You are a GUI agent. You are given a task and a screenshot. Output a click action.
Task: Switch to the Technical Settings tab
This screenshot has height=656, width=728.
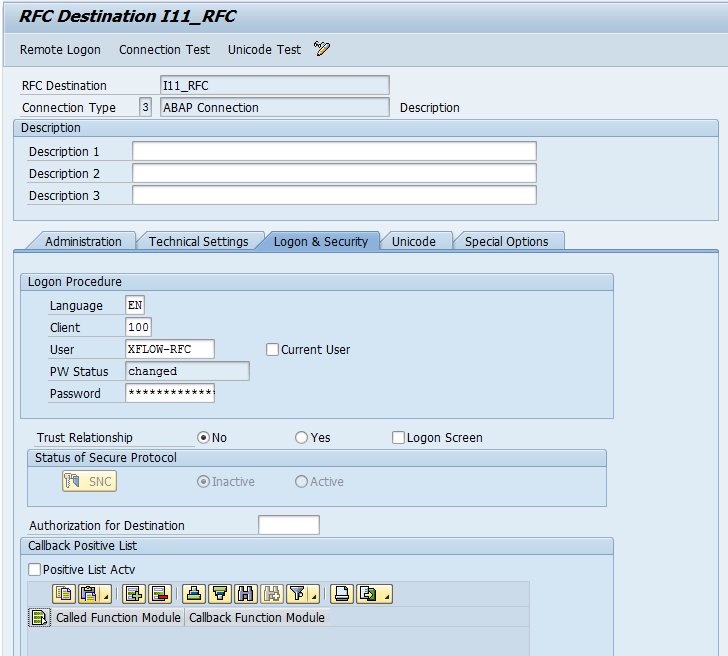click(x=198, y=241)
